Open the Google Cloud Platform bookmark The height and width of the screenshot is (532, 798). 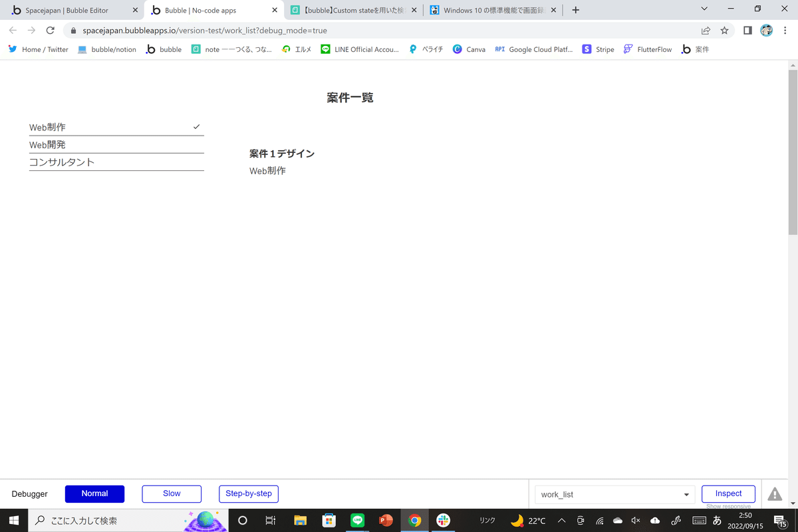(x=534, y=49)
